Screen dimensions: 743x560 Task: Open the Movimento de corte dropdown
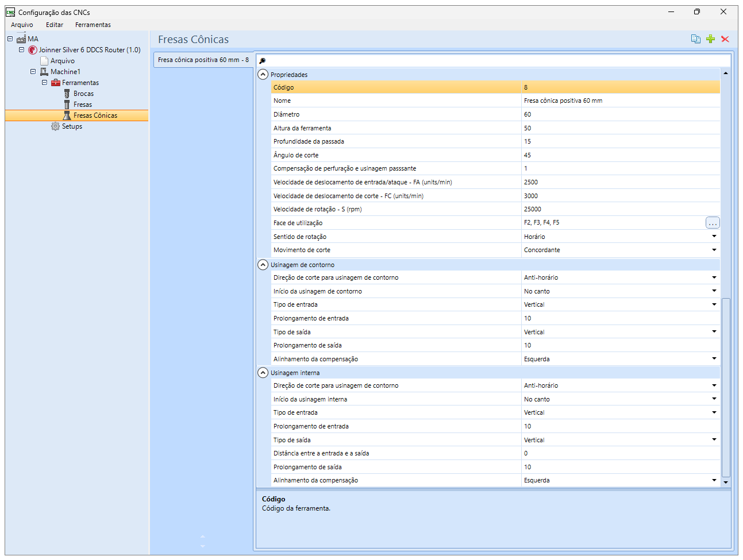(x=714, y=250)
